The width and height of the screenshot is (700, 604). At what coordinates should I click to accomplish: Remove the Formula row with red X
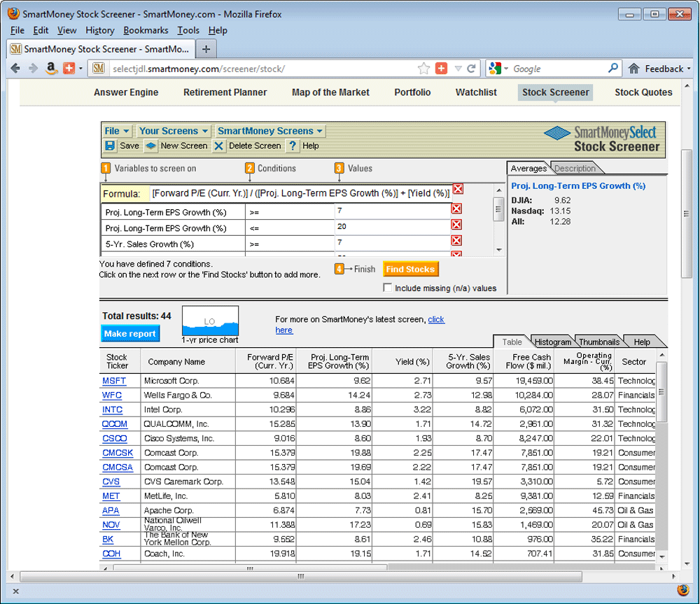pyautogui.click(x=458, y=189)
